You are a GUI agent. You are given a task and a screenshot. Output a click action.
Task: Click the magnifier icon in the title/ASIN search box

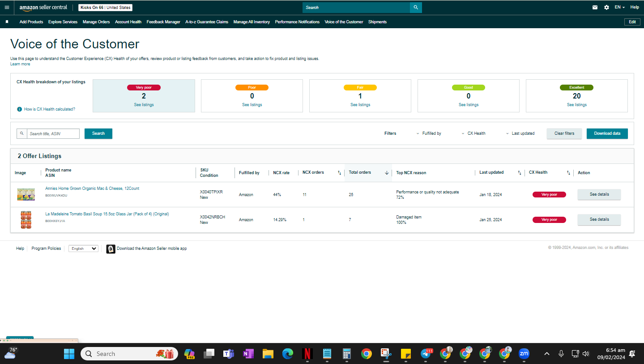[22, 133]
